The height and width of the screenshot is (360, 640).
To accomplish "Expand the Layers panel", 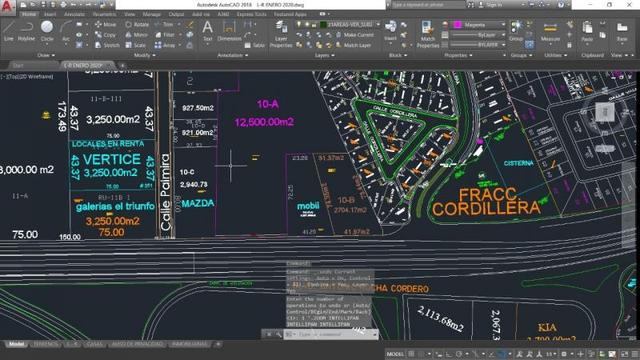I will 324,55.
